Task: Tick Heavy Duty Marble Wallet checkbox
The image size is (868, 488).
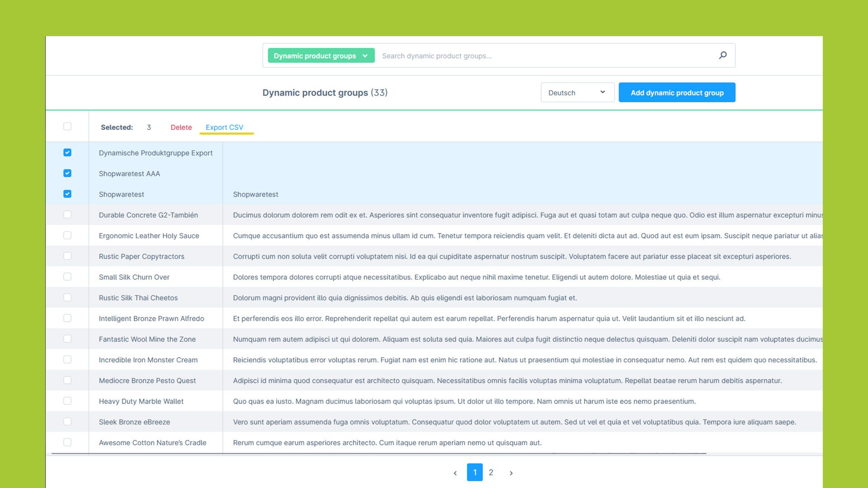Action: point(67,401)
